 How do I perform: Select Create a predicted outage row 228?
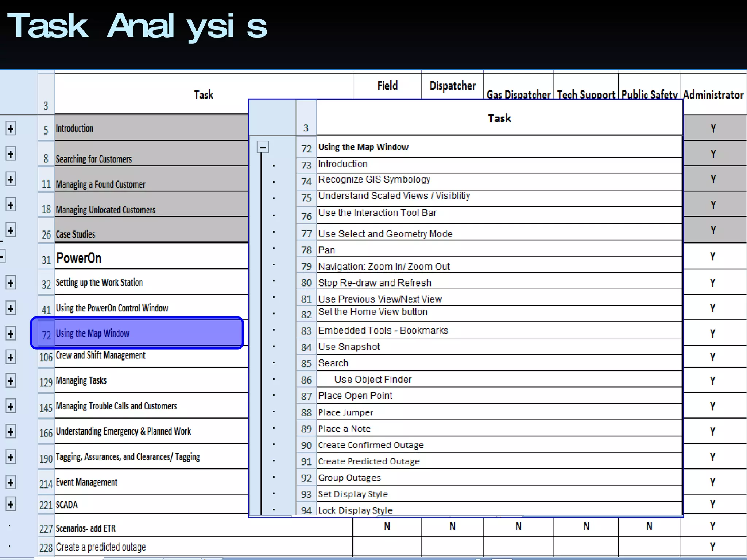click(204, 547)
